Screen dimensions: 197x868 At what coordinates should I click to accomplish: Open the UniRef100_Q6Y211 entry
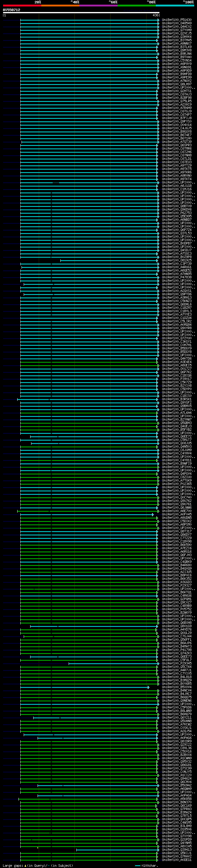[x=176, y=718]
